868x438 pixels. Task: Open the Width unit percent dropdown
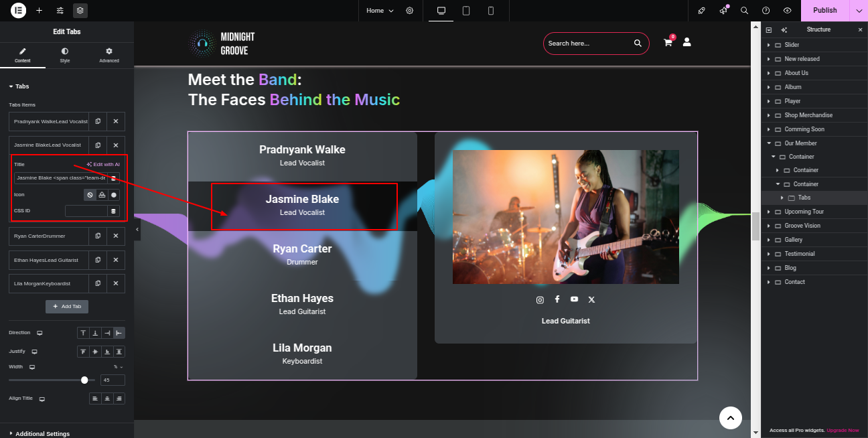point(119,367)
